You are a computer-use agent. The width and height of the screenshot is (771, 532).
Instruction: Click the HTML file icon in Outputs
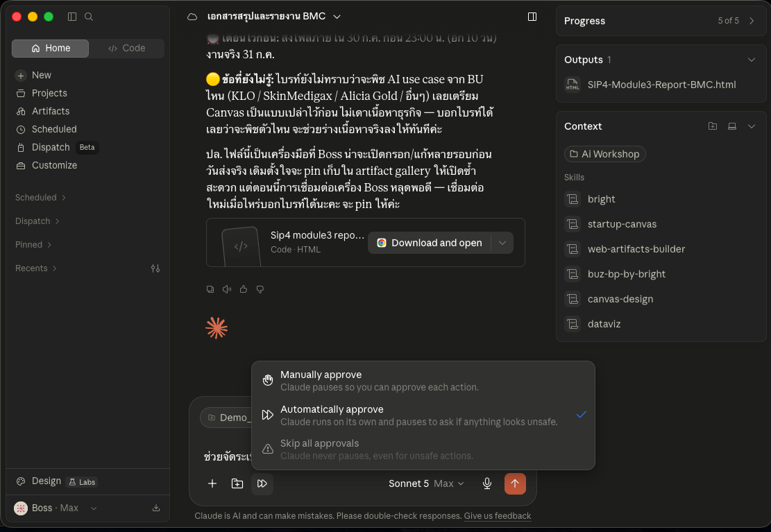point(573,85)
